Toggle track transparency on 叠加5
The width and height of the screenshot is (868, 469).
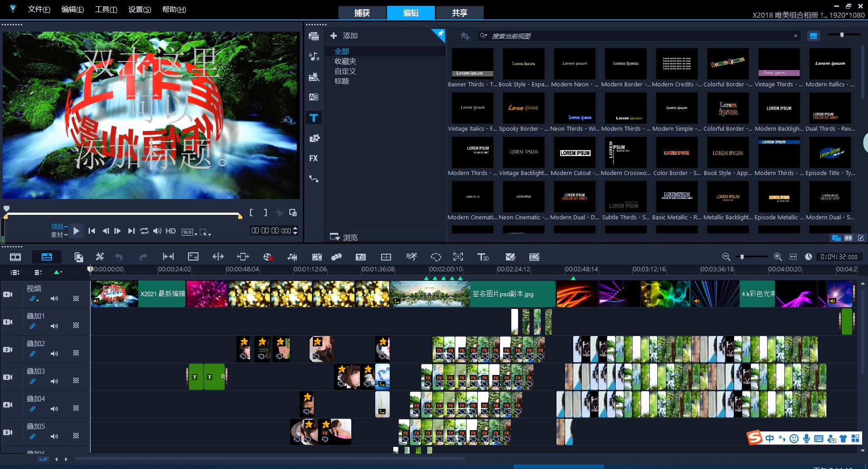tap(76, 436)
